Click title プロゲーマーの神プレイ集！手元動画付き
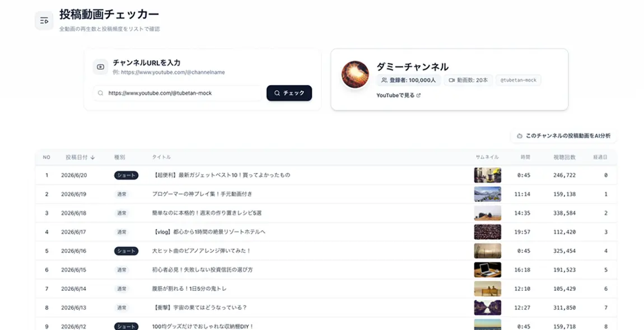644x330 pixels. [202, 194]
